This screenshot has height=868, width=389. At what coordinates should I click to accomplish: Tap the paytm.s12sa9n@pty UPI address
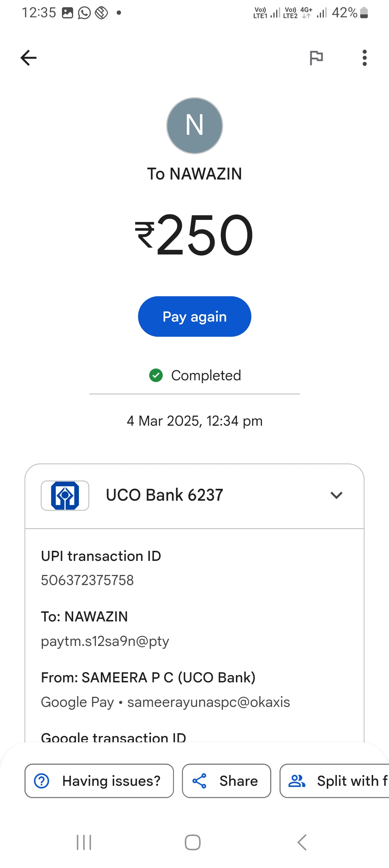[105, 641]
